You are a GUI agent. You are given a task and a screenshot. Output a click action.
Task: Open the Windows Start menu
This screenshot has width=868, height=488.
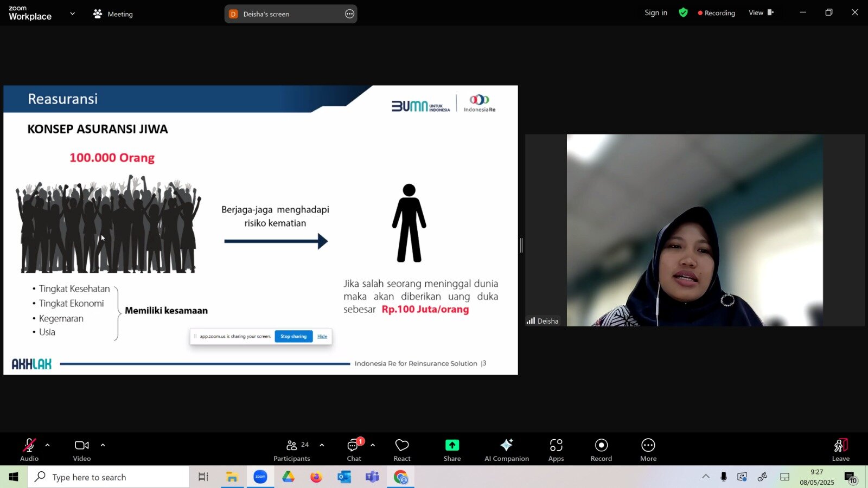pyautogui.click(x=14, y=477)
